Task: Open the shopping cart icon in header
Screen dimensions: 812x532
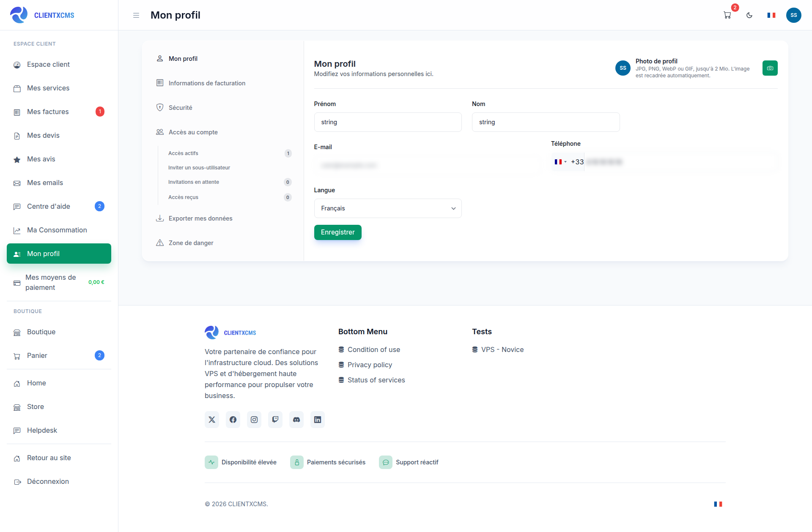Action: pos(727,15)
